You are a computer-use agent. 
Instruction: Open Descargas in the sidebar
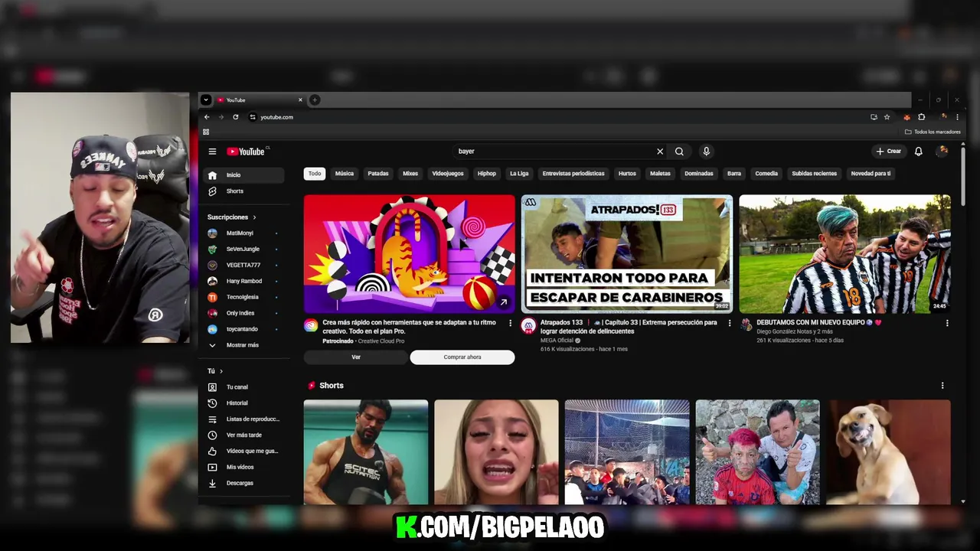click(x=242, y=484)
